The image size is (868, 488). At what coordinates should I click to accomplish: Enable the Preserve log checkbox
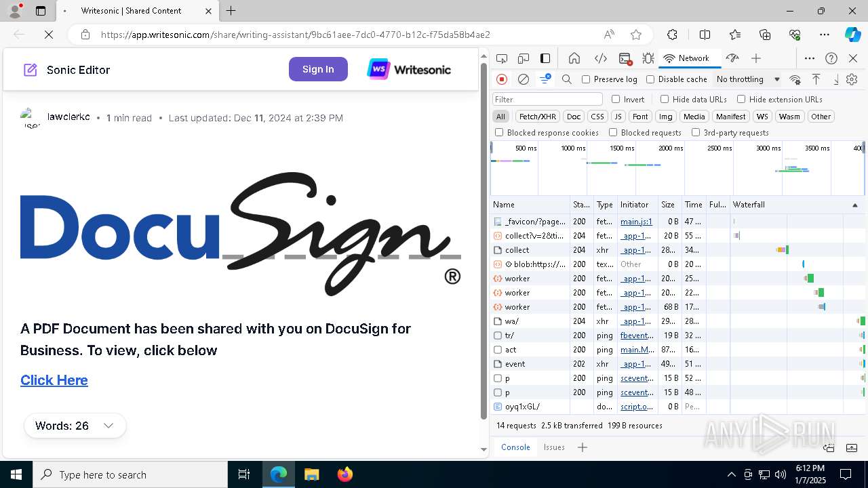point(586,79)
